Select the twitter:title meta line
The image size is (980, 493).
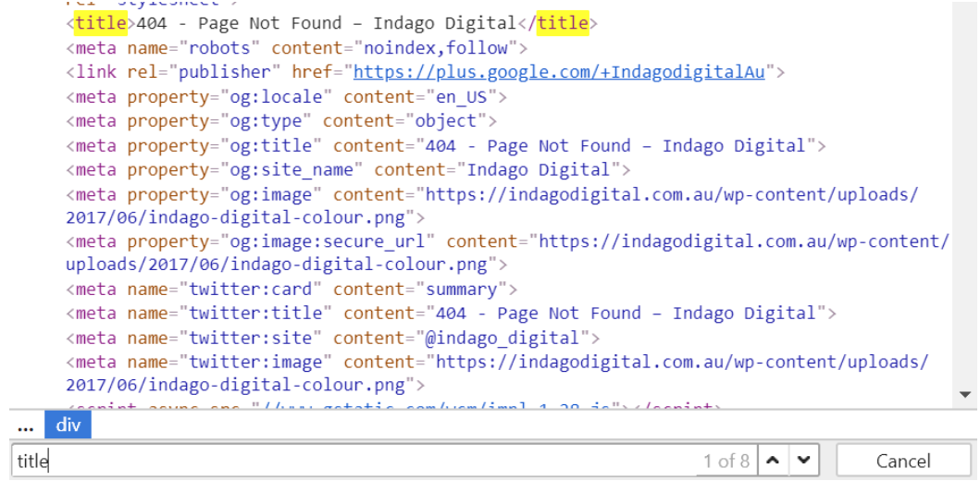(451, 313)
